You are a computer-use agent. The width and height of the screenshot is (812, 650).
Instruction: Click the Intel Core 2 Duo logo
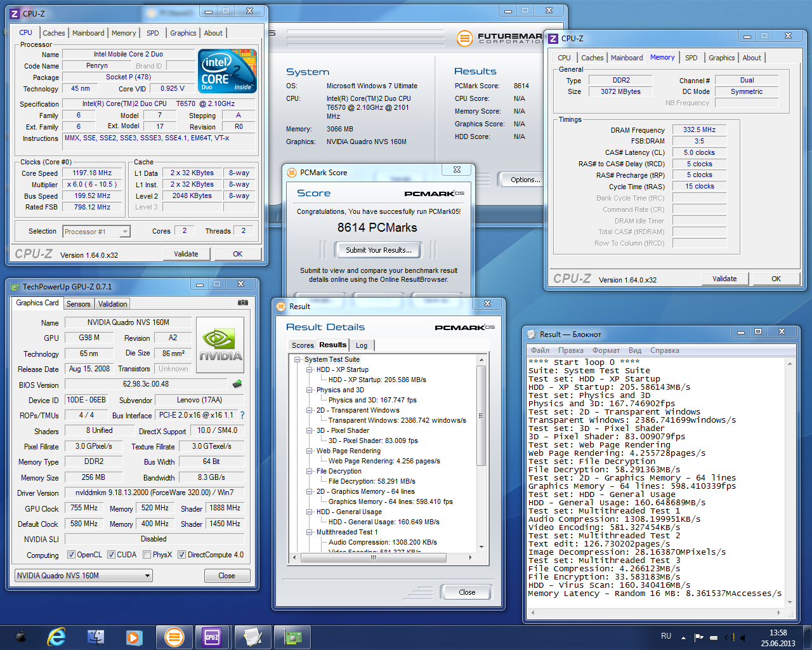point(227,70)
